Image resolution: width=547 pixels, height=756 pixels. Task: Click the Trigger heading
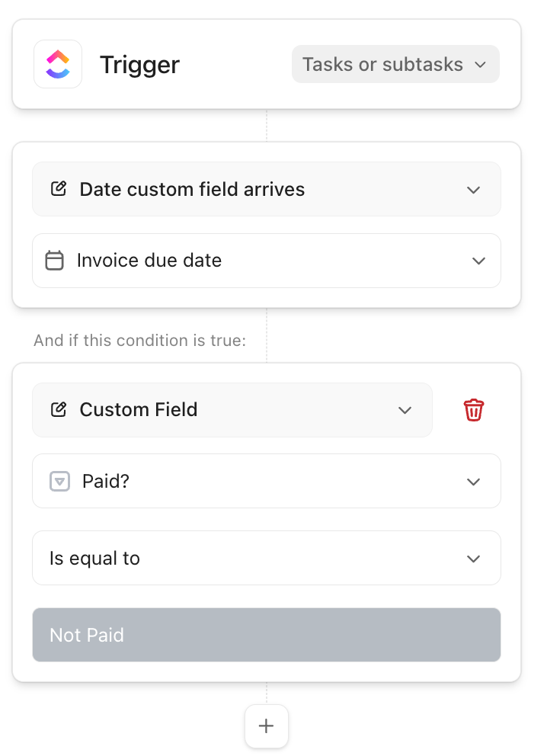(x=139, y=65)
